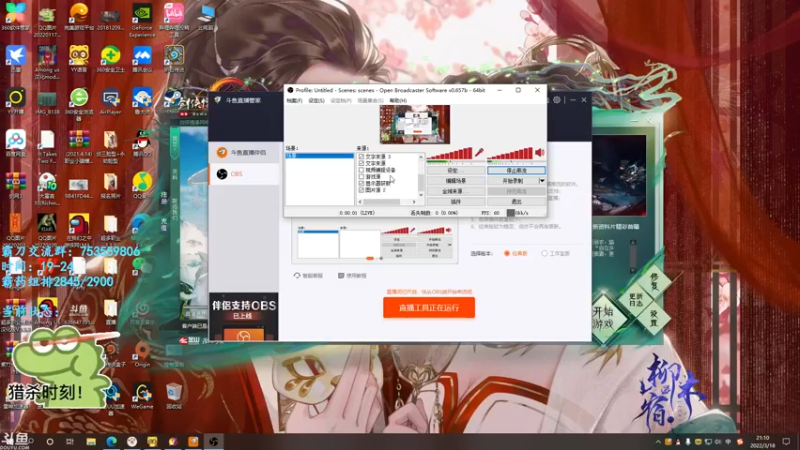This screenshot has width=800, height=450.
Task: Show hidden system tray icons chevron
Action: tap(658, 442)
